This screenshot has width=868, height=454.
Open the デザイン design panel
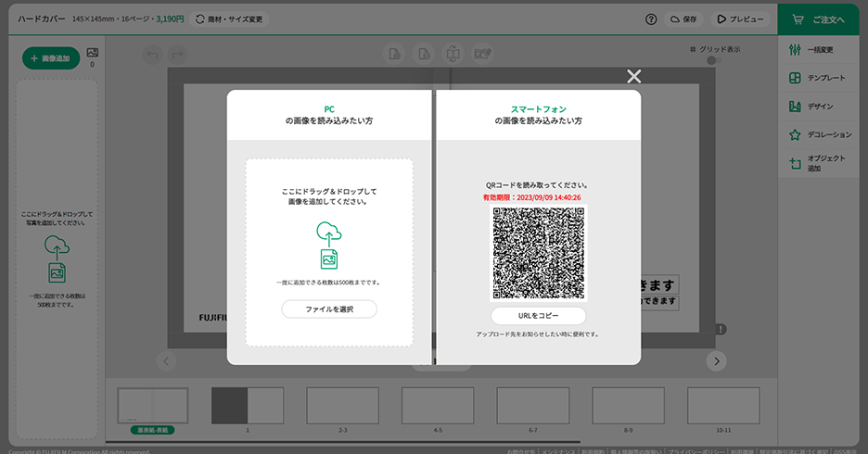(x=818, y=107)
